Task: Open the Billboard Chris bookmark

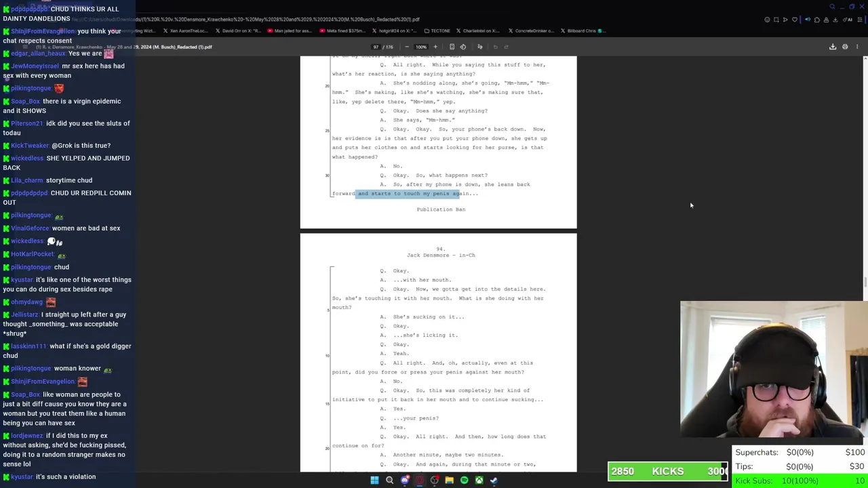Action: 585,30
